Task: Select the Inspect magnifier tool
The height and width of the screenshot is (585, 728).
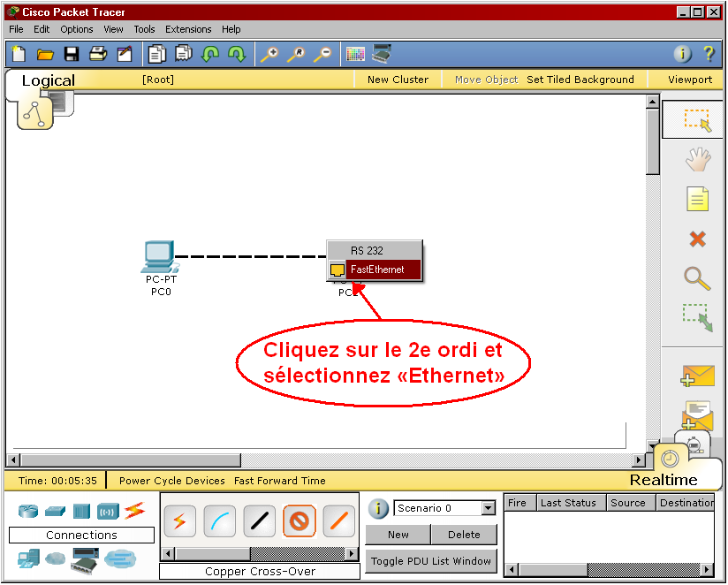Action: [697, 278]
